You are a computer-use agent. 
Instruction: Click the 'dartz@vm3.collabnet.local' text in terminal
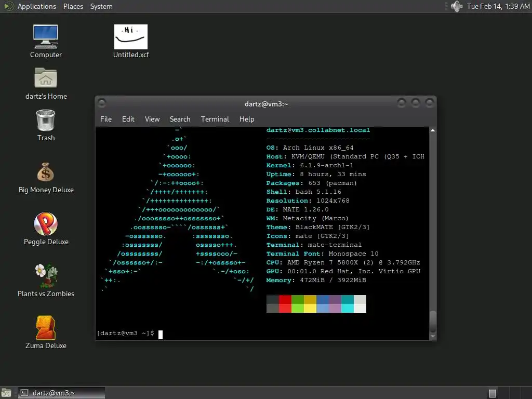(x=318, y=130)
